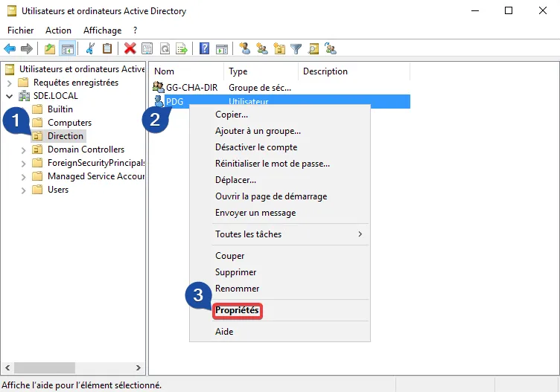
Task: Click the back arrow in toolbar
Action: pos(10,49)
